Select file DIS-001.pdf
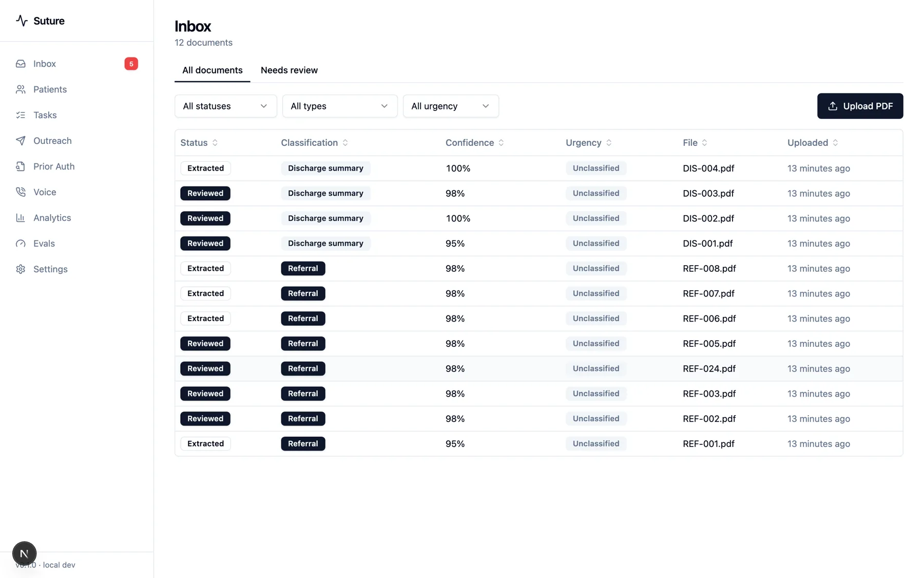924x578 pixels. pyautogui.click(x=707, y=244)
